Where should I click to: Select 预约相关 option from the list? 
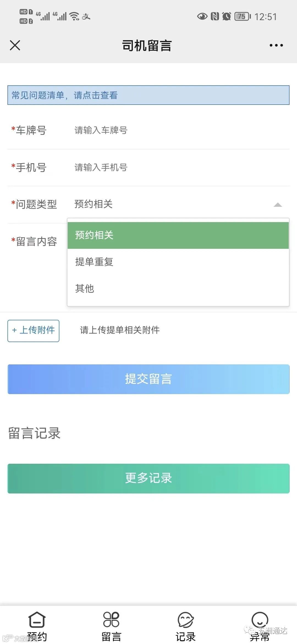[x=178, y=235]
